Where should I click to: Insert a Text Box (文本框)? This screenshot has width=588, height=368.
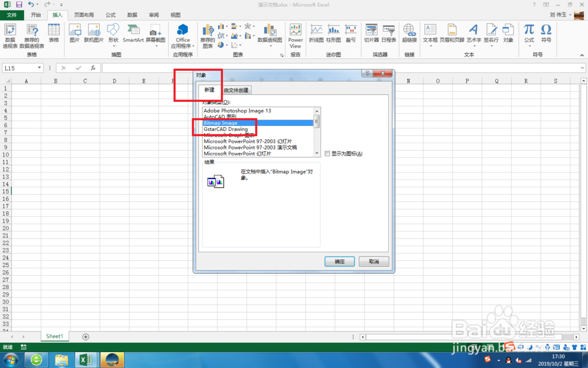(430, 35)
